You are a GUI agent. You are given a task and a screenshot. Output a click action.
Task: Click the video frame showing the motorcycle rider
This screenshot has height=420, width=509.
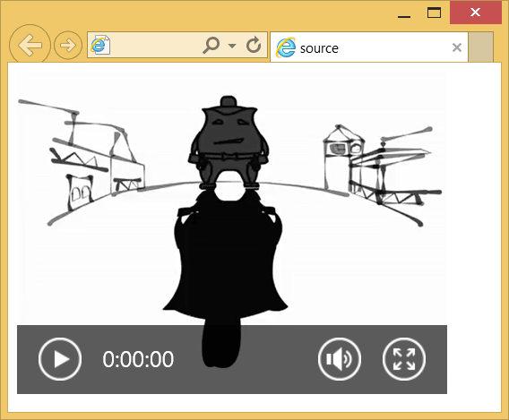pyautogui.click(x=232, y=199)
